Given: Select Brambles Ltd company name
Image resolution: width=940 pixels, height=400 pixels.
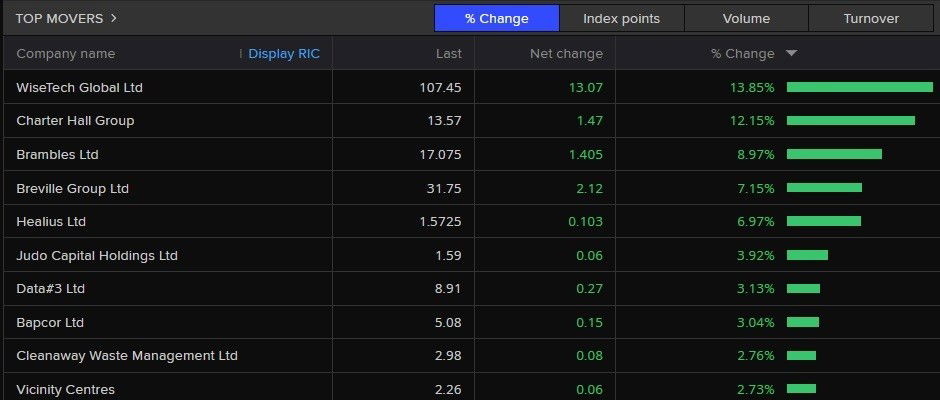Looking at the screenshot, I should (x=57, y=155).
